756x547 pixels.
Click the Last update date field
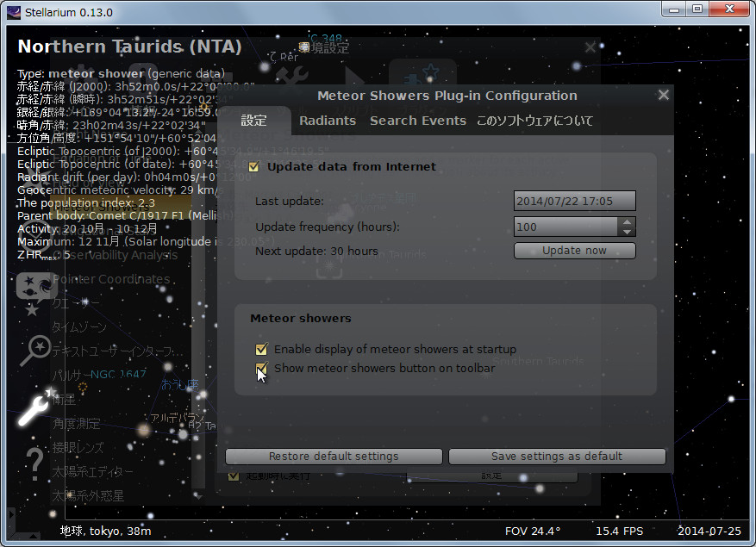tap(575, 201)
